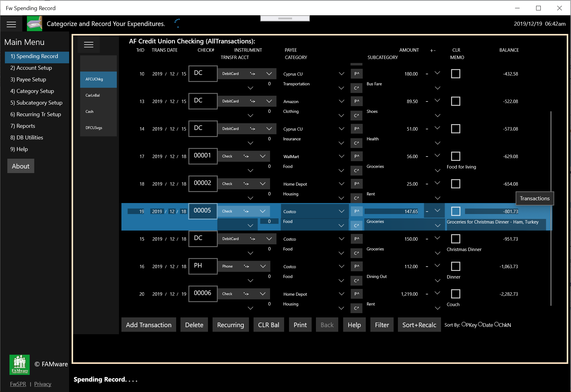The width and height of the screenshot is (571, 392).
Task: Click P^ button in Costco 150.00 row
Action: [356, 239]
